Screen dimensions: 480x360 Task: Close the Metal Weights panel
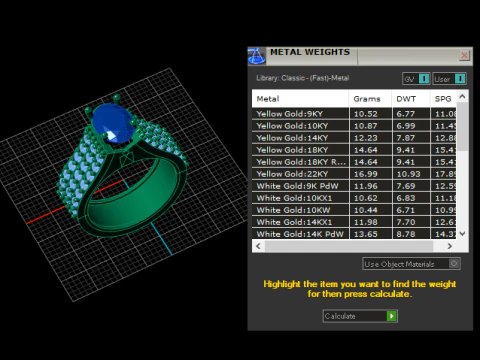pyautogui.click(x=464, y=55)
